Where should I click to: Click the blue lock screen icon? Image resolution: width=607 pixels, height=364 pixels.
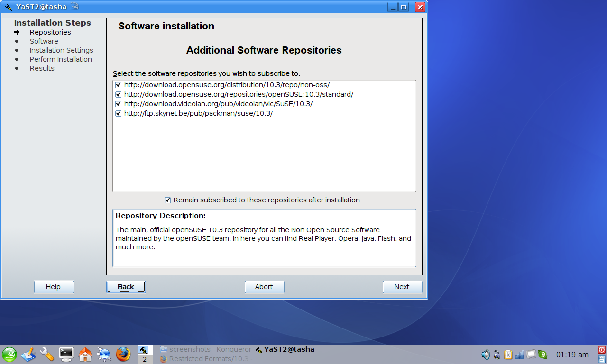click(602, 359)
